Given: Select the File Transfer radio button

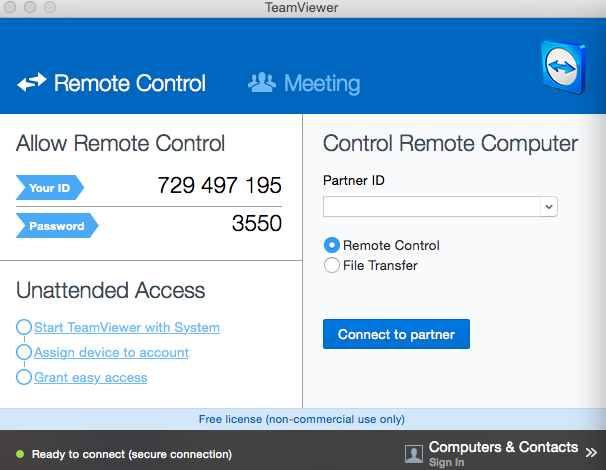Looking at the screenshot, I should click(332, 265).
